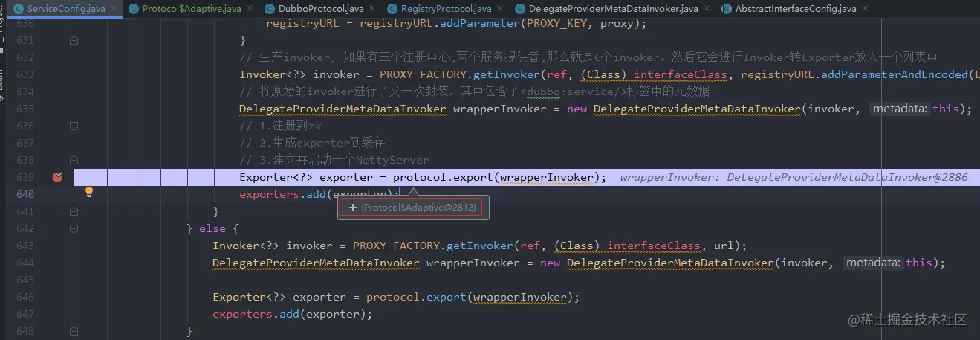The height and width of the screenshot is (340, 980).
Task: Click the metadata: parameter hint on line 635
Action: [901, 109]
